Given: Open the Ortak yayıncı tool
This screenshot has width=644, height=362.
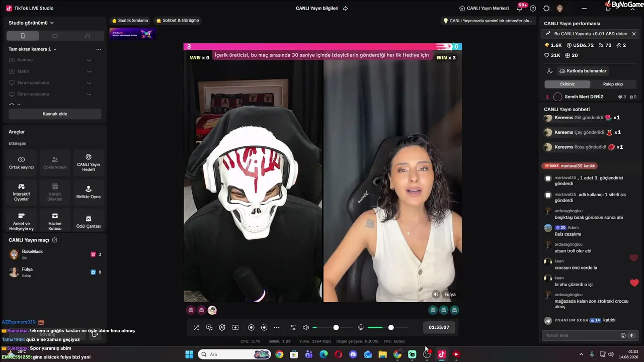Looking at the screenshot, I should tap(21, 163).
